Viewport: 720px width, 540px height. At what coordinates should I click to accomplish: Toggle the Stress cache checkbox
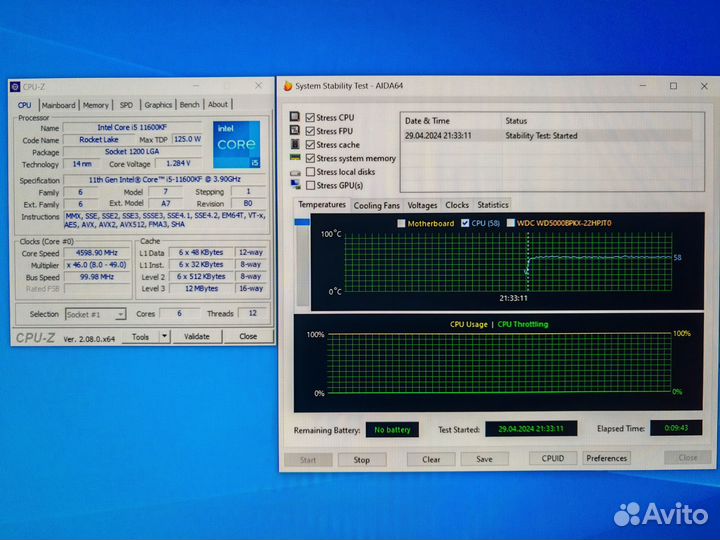point(310,145)
